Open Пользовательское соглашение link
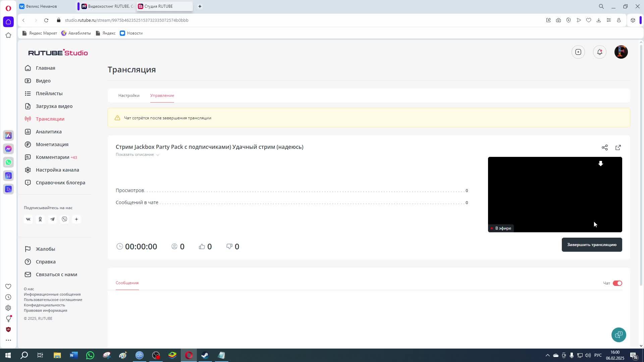The image size is (644, 362). [53, 300]
